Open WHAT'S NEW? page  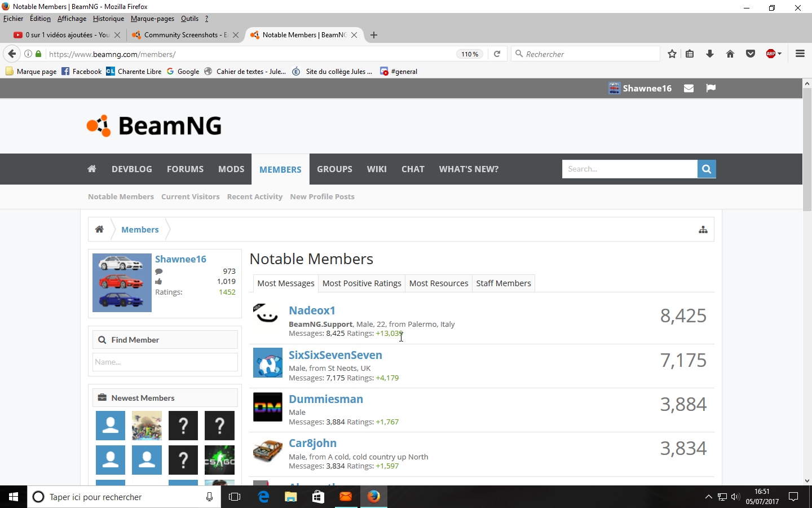tap(469, 169)
